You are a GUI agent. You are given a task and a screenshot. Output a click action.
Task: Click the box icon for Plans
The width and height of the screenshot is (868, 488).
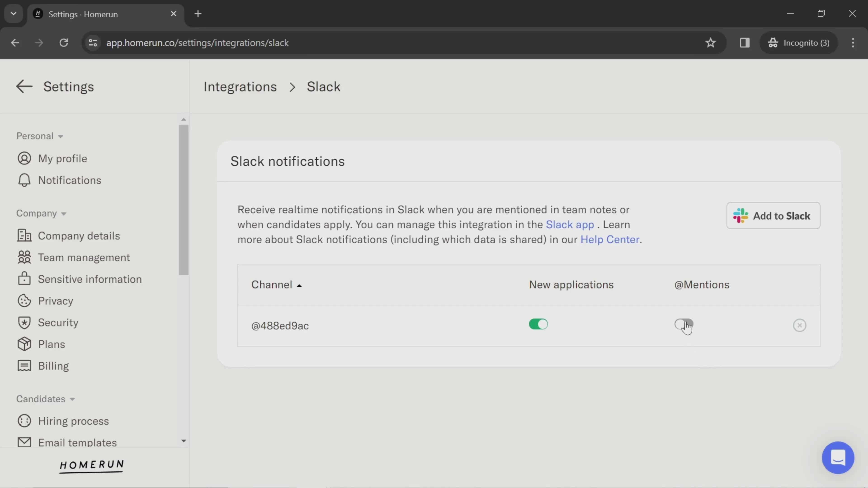click(24, 344)
